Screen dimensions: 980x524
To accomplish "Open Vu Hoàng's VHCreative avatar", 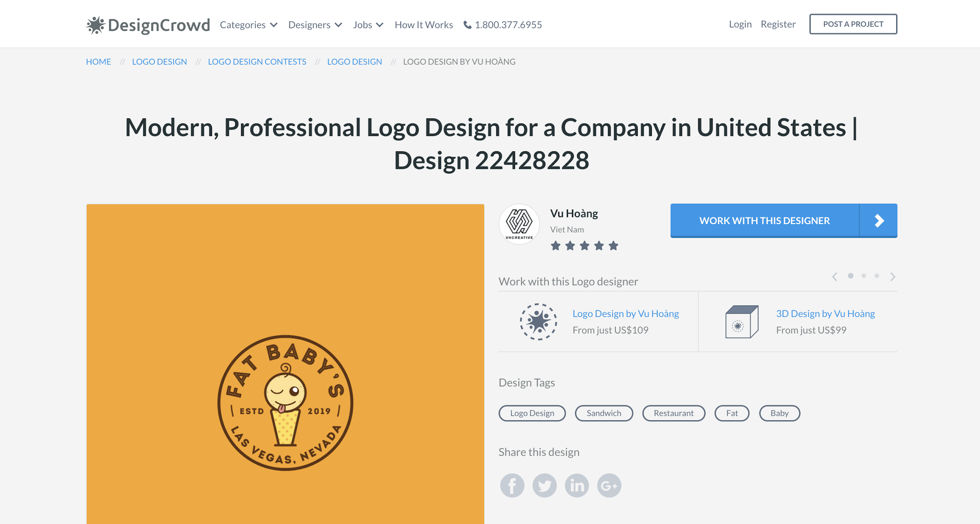I will [519, 224].
